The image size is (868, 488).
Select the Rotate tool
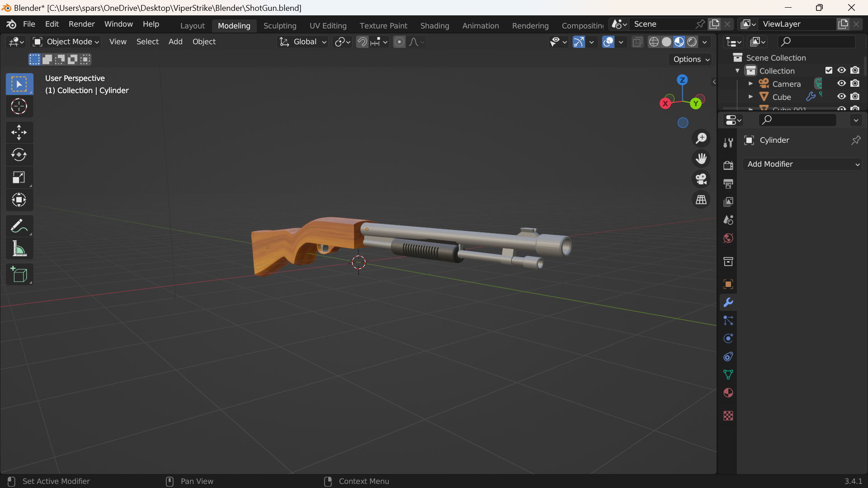coord(19,155)
